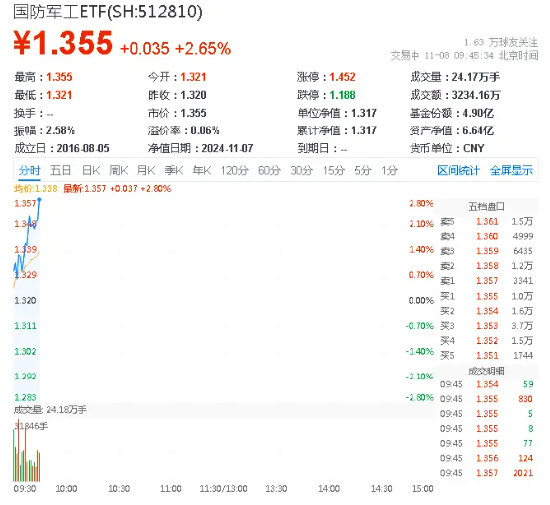
Task: Click the 买5 order row 1.351
Action: point(487,356)
